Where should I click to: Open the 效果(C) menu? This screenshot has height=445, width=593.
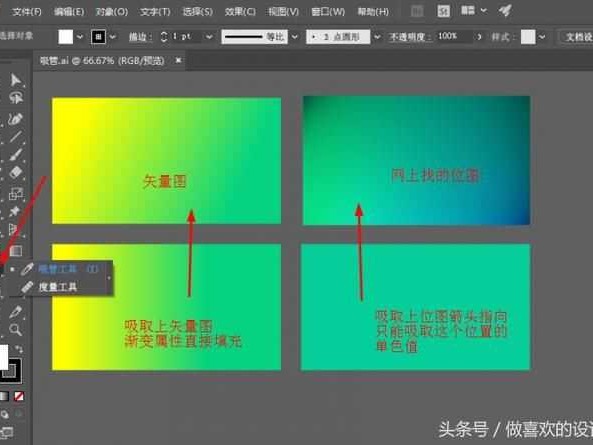pos(240,12)
